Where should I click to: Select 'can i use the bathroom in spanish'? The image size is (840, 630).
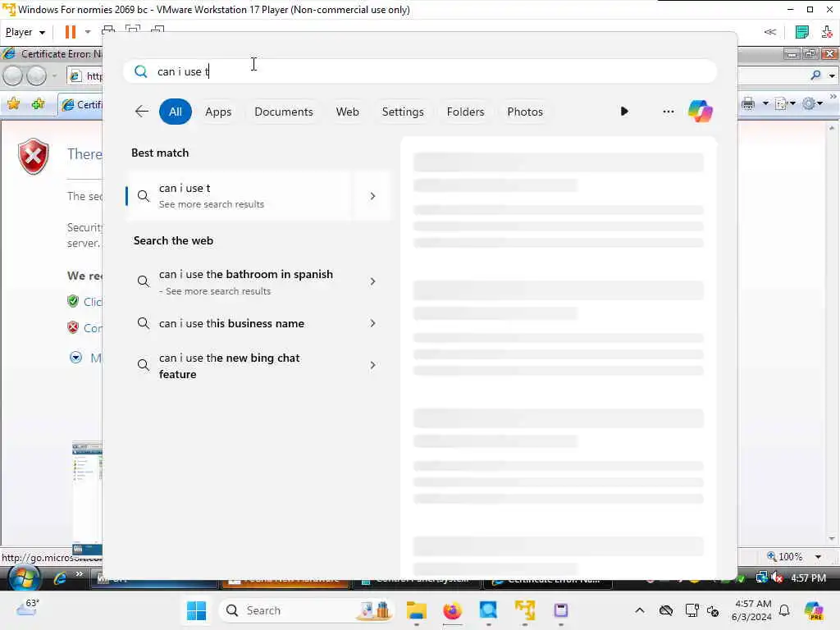point(245,282)
